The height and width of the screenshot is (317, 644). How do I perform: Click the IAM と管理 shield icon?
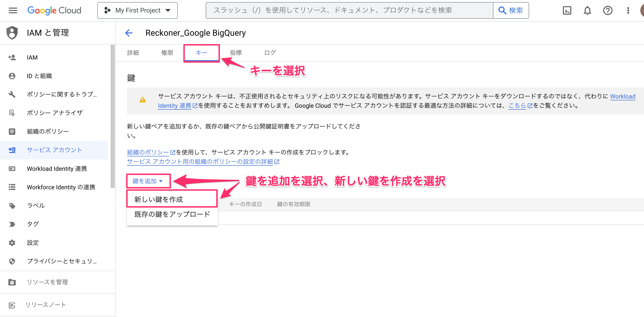[12, 33]
